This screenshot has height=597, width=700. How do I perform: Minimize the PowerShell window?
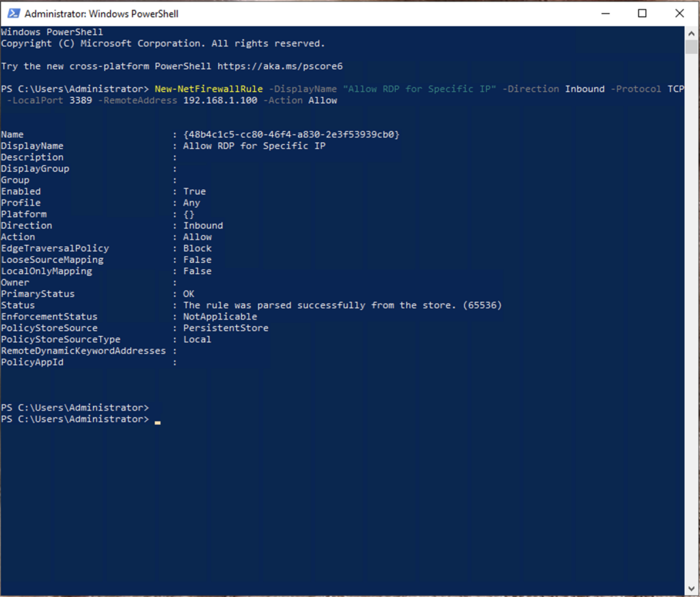pos(606,14)
